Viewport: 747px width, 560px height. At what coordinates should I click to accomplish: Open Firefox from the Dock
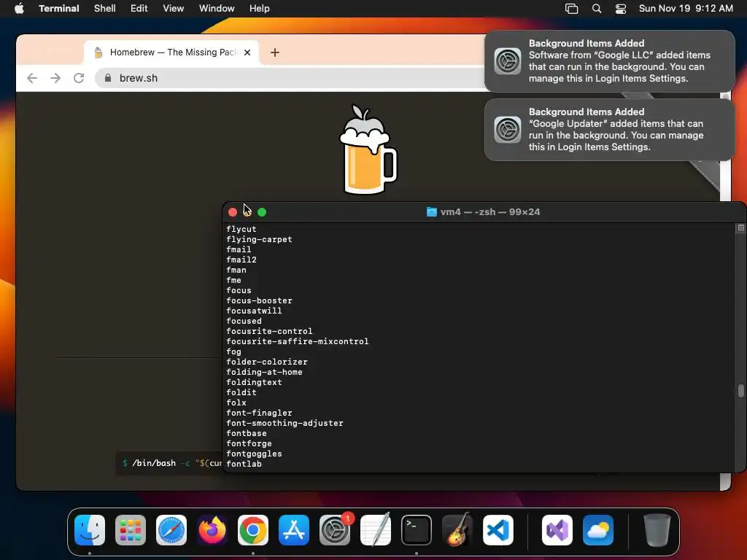pos(212,530)
